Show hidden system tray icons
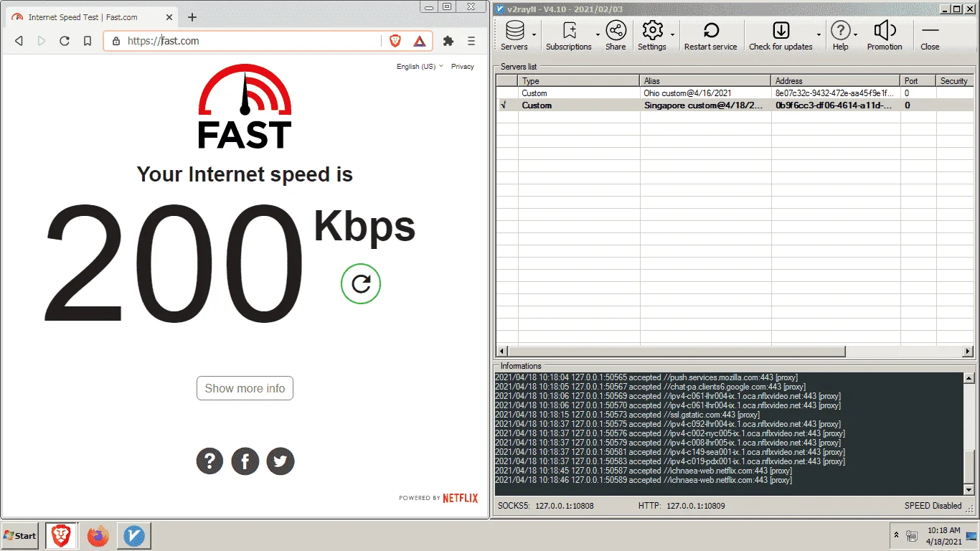 point(896,536)
